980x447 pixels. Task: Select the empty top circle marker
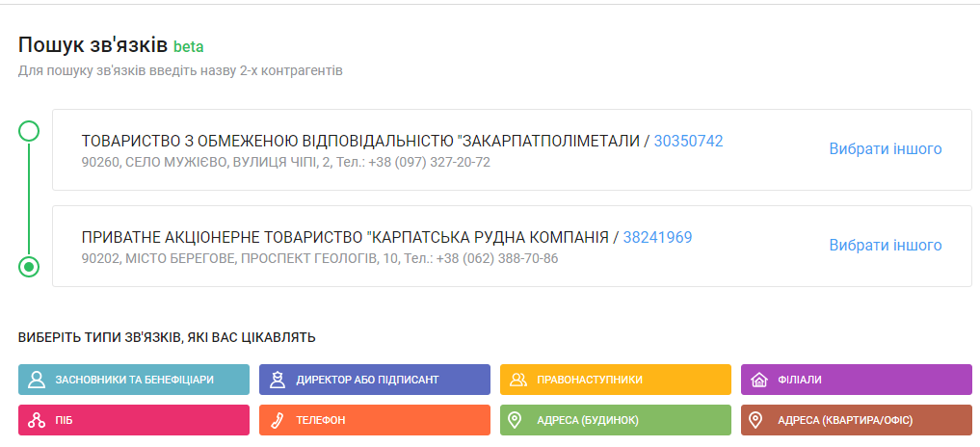29,131
